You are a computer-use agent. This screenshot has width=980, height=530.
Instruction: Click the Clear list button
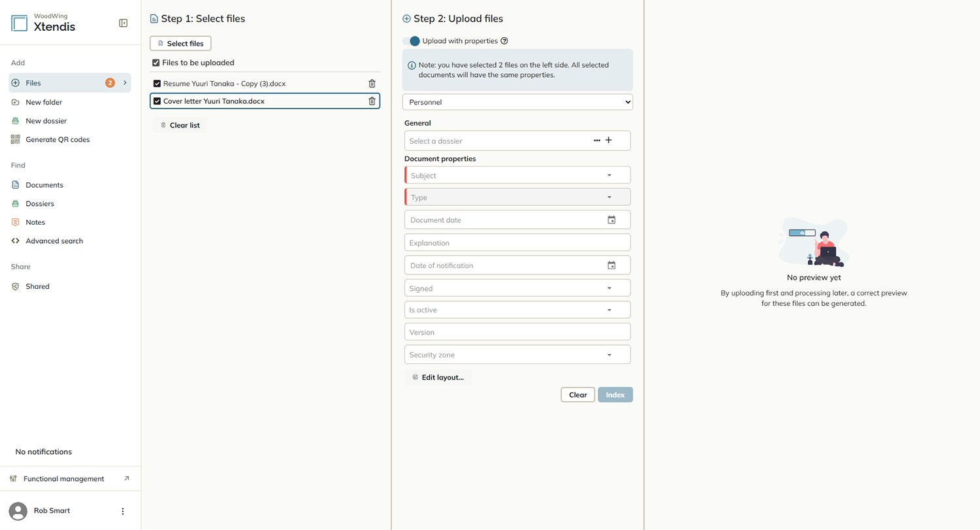point(180,125)
